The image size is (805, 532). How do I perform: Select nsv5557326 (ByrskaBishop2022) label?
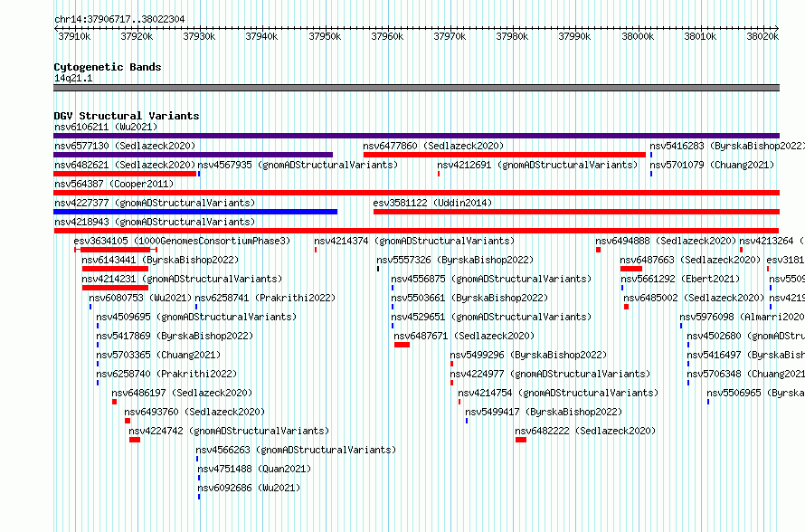click(455, 260)
